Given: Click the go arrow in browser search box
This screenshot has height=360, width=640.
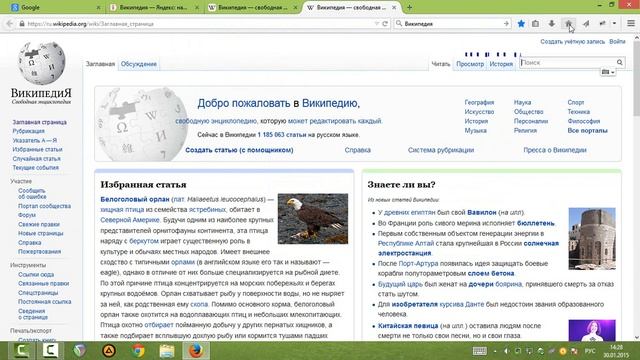Looking at the screenshot, I should (x=506, y=24).
